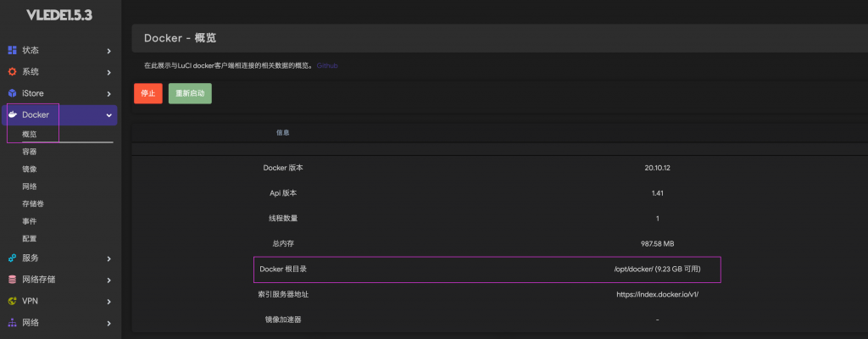Click the 线程数量 row label
Image resolution: width=868 pixels, height=339 pixels.
coord(283,219)
